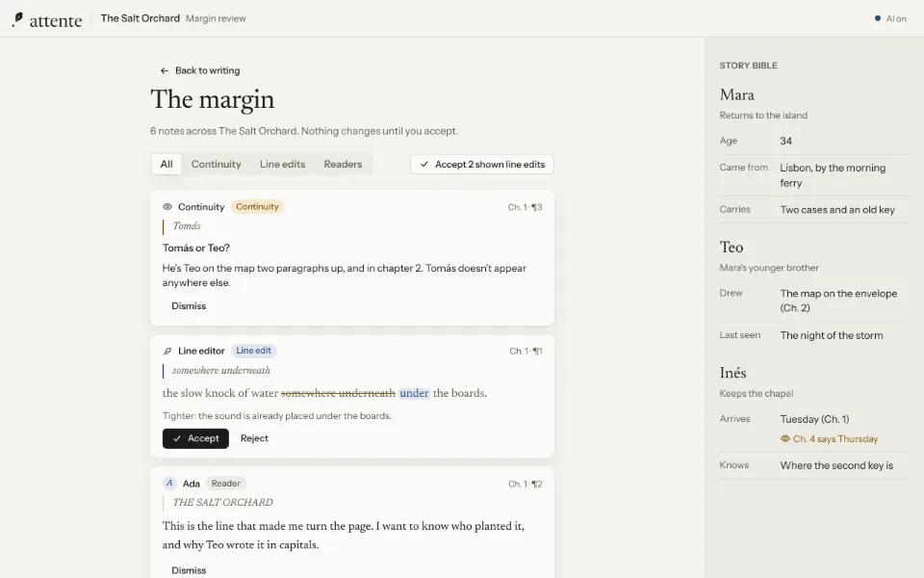Click the eye icon beside Ch. 4 says Thursday
The image size is (924, 578).
click(785, 439)
